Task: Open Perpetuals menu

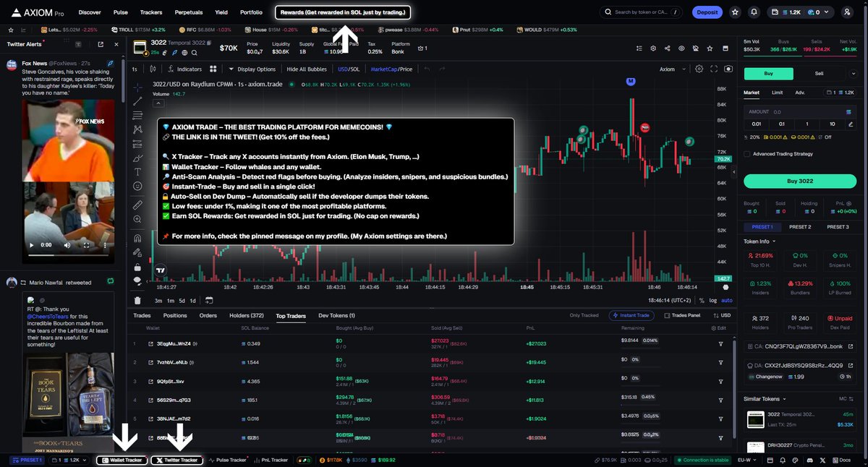Action: click(188, 12)
